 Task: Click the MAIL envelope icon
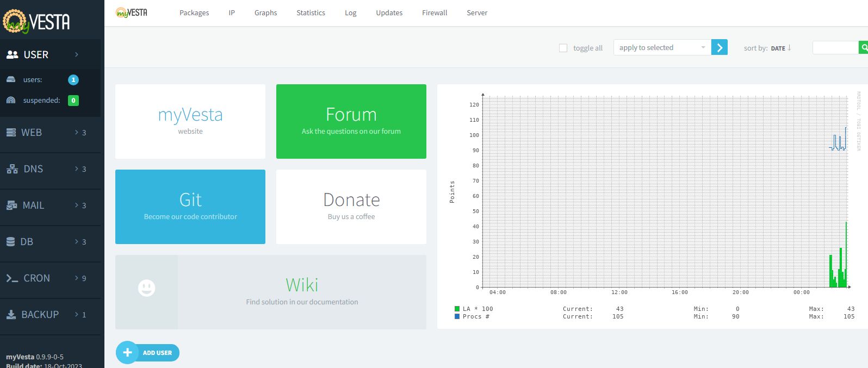[x=11, y=205]
